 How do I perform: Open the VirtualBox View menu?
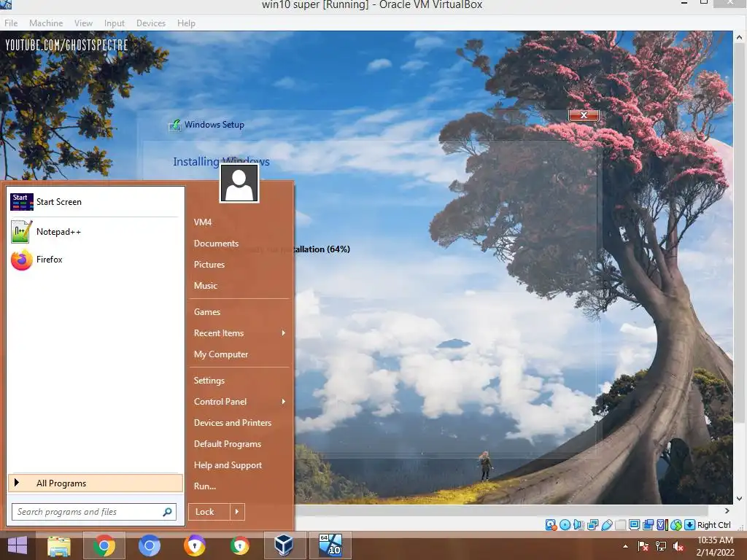pos(83,23)
